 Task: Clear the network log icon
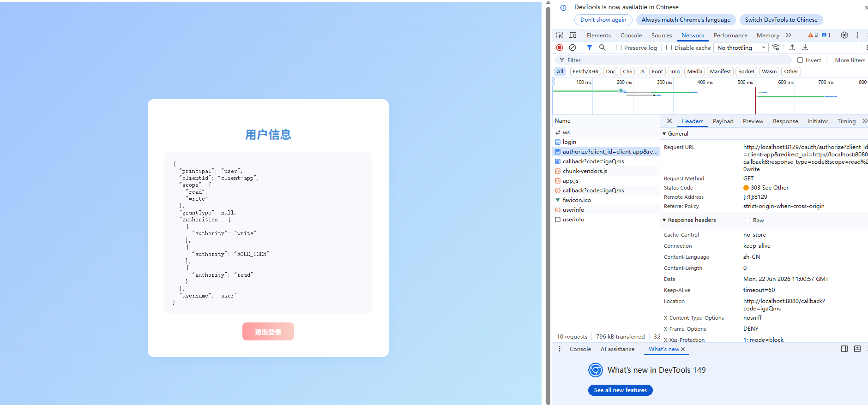point(573,48)
